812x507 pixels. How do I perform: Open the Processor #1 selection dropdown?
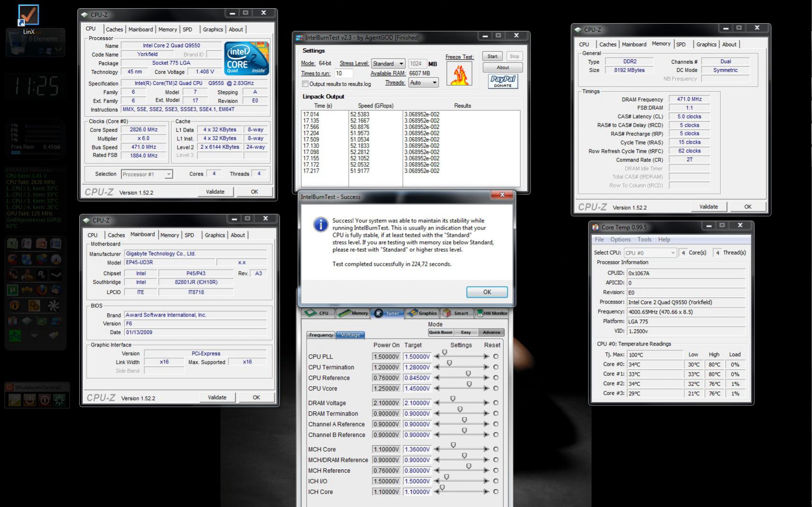click(147, 174)
